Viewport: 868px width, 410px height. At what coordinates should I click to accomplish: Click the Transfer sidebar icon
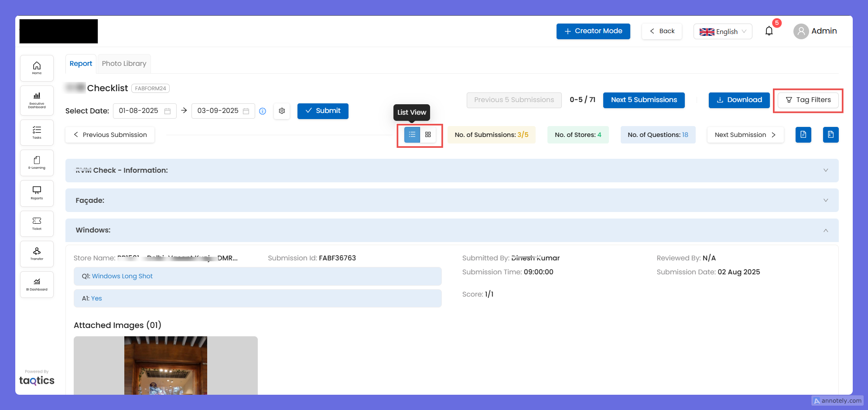[37, 254]
